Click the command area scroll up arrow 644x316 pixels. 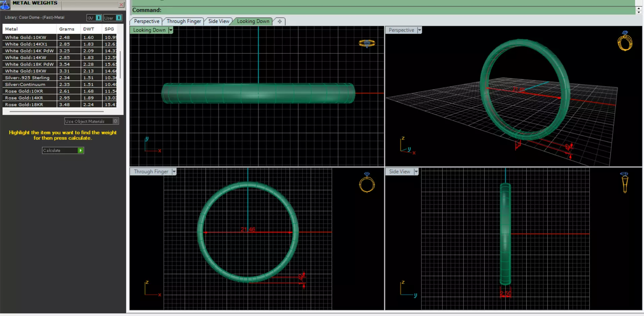[x=639, y=8]
